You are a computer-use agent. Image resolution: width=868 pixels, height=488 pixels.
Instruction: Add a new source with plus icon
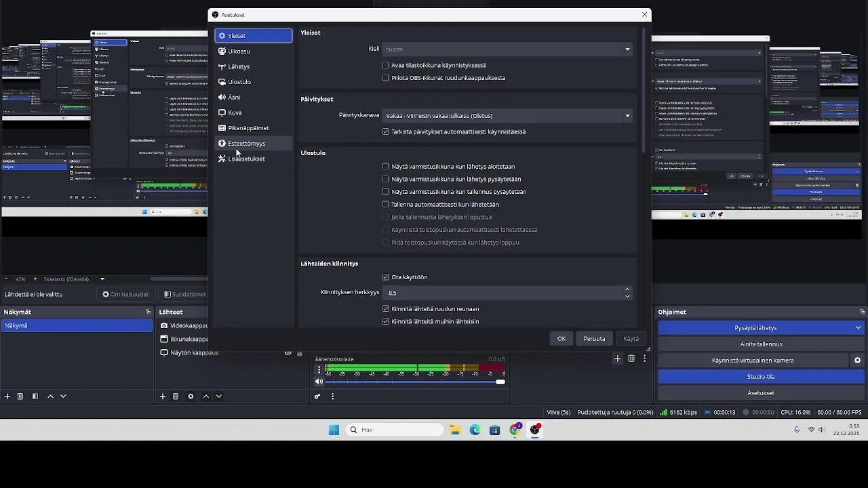(x=163, y=396)
